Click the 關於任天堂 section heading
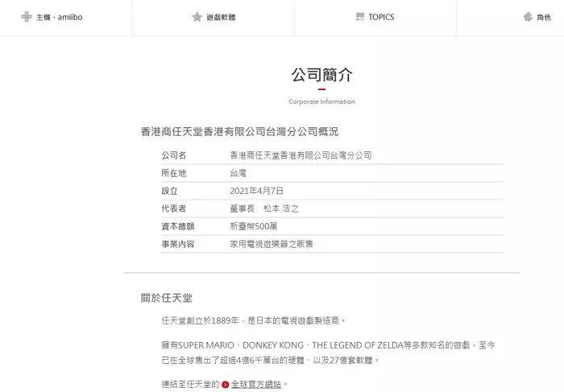 pyautogui.click(x=167, y=298)
